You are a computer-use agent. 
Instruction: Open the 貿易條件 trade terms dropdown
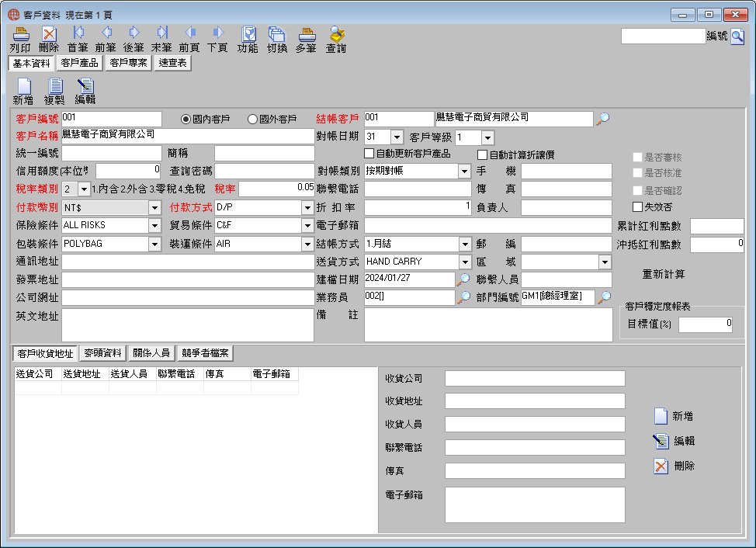(307, 226)
